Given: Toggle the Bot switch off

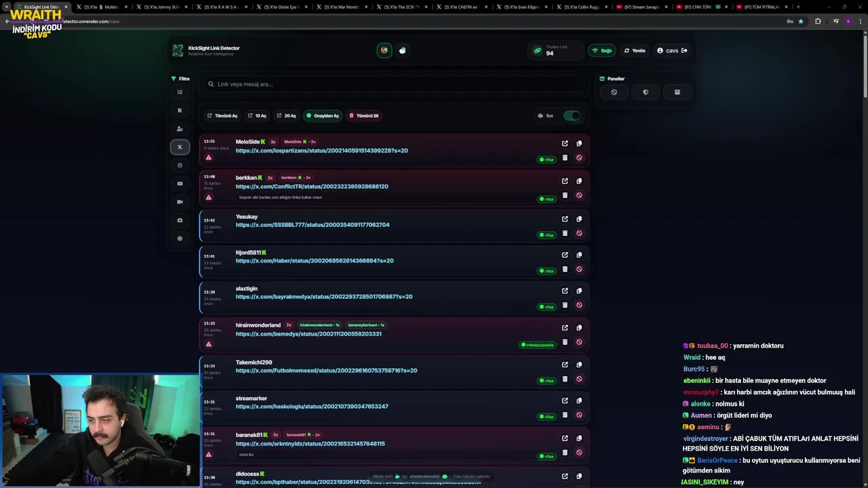Looking at the screenshot, I should tap(572, 116).
